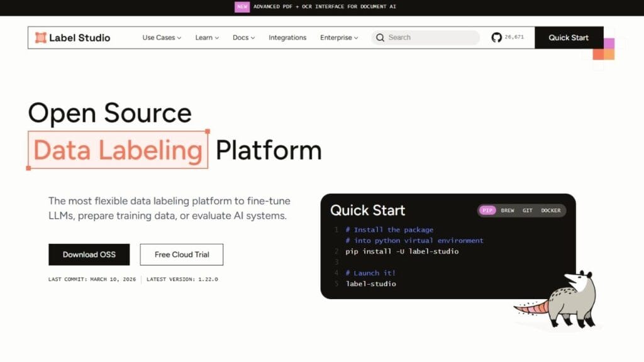Click the Quick Start button
This screenshot has height=362, width=644.
[x=568, y=38]
